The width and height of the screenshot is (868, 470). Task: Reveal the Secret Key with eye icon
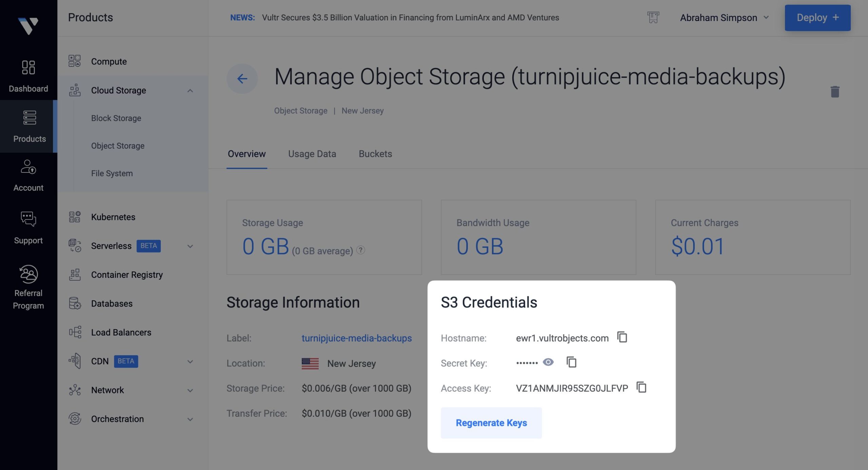pos(548,362)
